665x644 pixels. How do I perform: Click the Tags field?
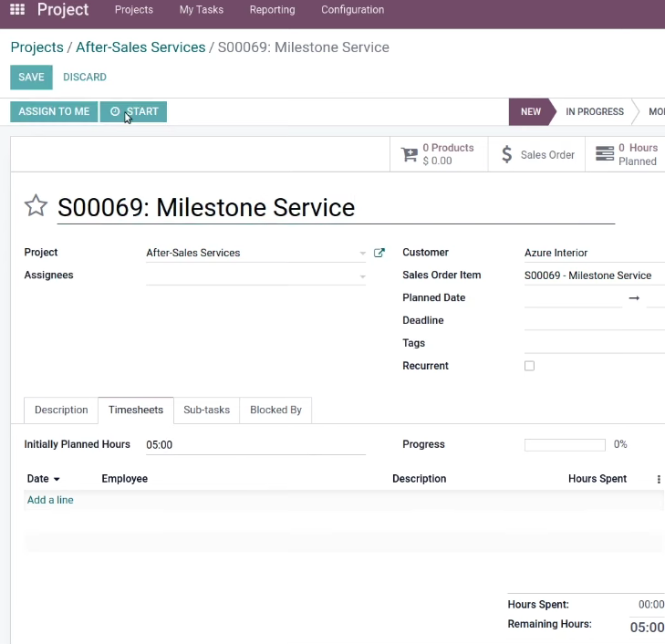click(x=595, y=343)
